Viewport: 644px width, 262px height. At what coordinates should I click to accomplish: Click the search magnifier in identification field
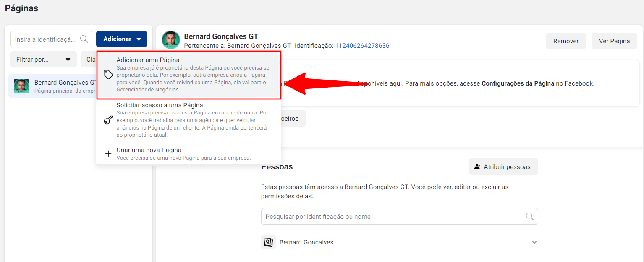[x=84, y=39]
